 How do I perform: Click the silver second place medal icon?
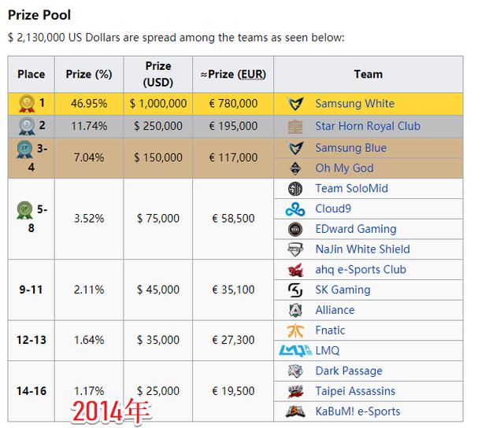tap(27, 125)
